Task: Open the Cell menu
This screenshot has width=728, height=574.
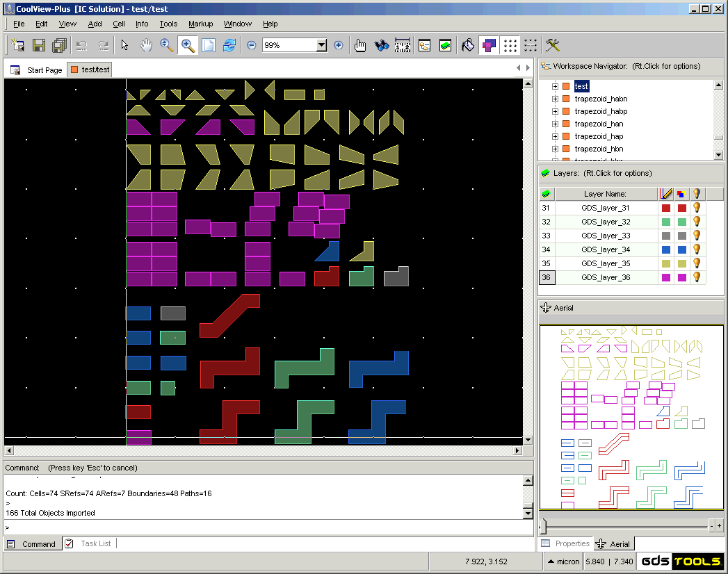Action: click(x=119, y=24)
